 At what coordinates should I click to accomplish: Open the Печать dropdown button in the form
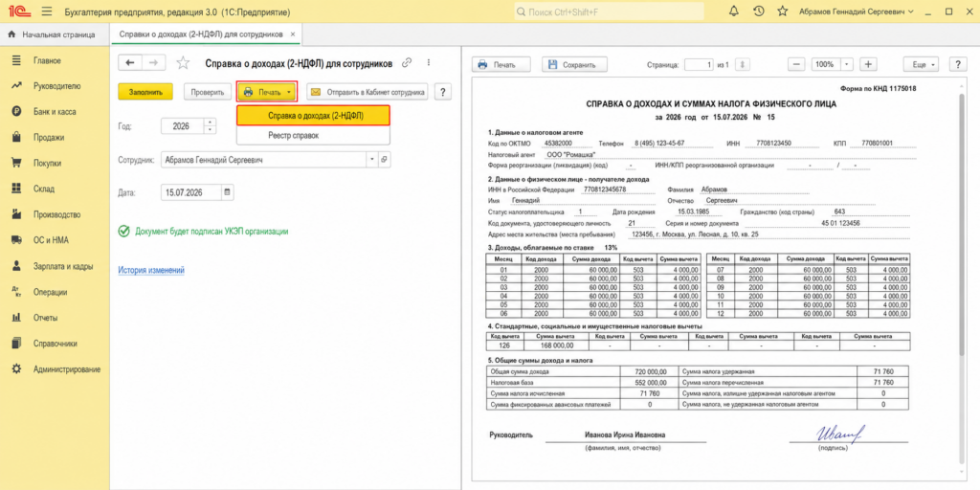click(267, 92)
